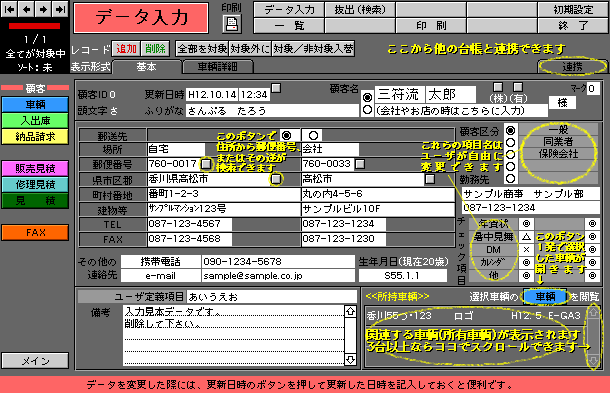Go to previous record arrow icon

[x=26, y=9]
